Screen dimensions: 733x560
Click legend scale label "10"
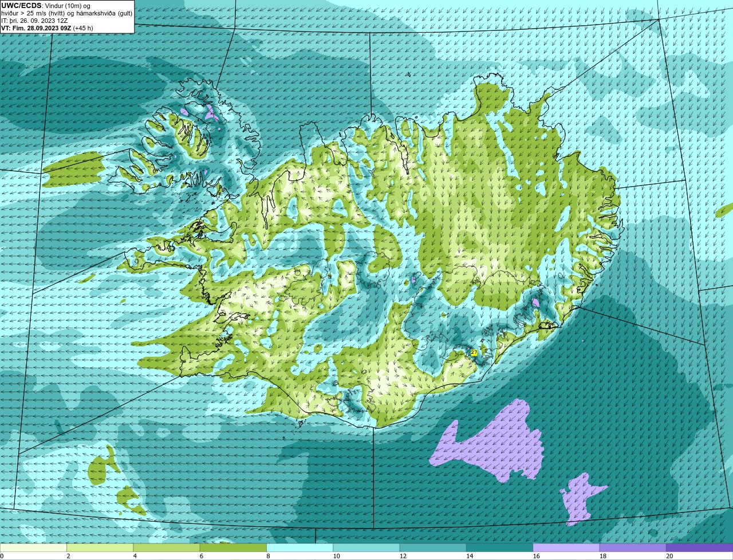click(336, 556)
